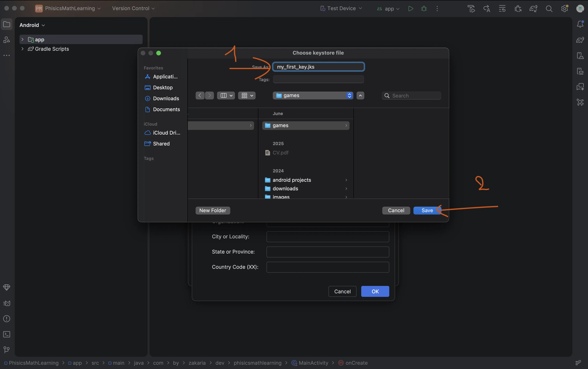Expand the app module tree node

click(22, 39)
